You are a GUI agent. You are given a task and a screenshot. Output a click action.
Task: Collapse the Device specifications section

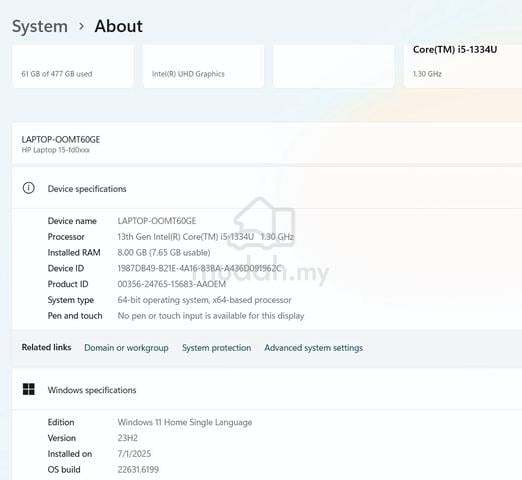(x=267, y=188)
